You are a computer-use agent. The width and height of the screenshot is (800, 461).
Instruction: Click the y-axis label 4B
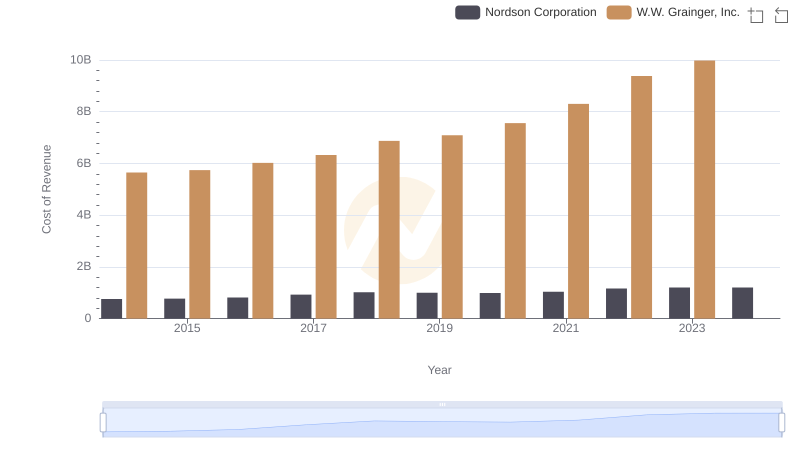pyautogui.click(x=84, y=215)
